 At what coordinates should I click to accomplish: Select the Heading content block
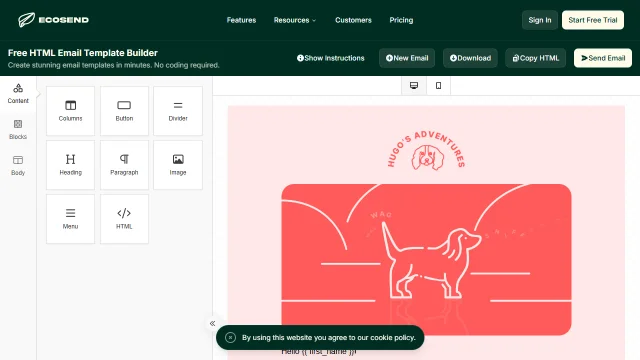tap(71, 165)
